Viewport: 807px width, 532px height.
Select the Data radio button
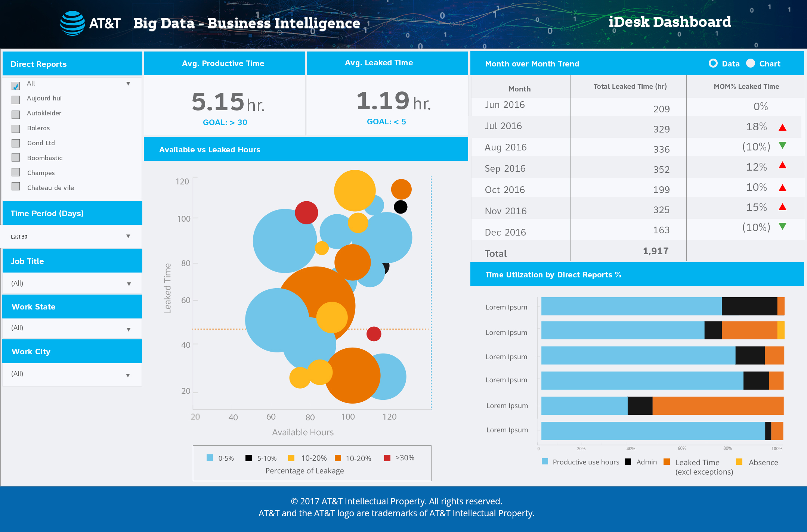pos(713,63)
